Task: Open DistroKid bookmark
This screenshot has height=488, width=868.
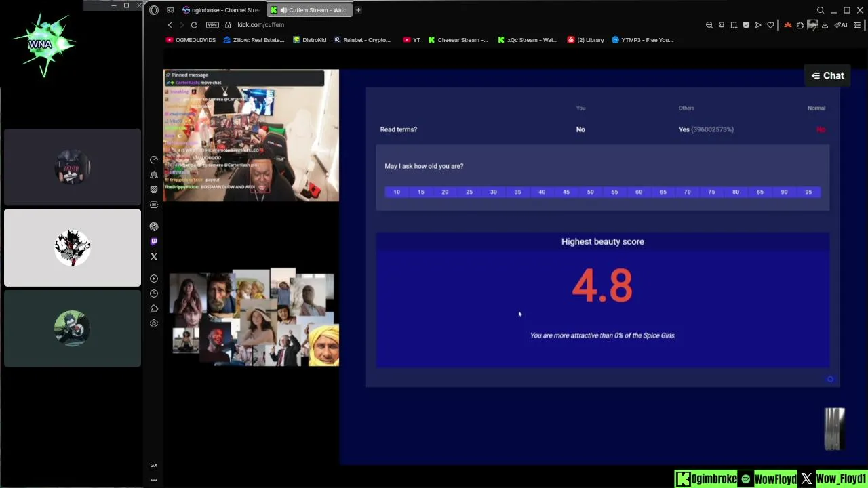Action: click(310, 40)
